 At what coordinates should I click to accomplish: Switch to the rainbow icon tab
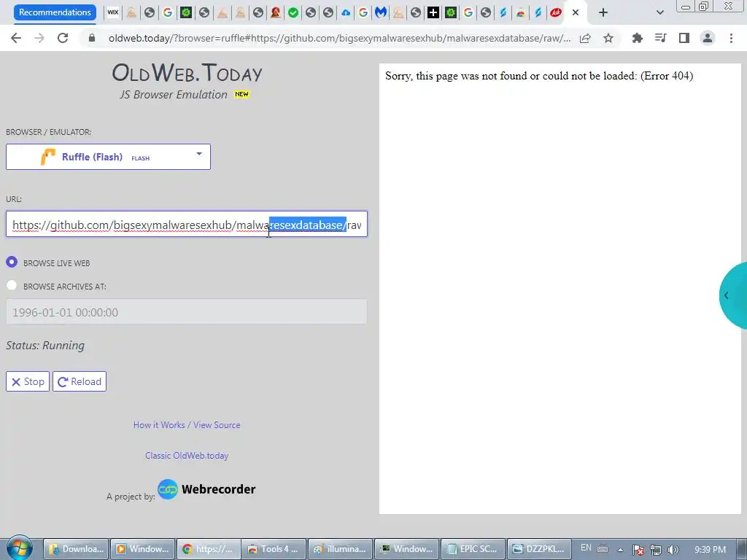pyautogui.click(x=521, y=13)
